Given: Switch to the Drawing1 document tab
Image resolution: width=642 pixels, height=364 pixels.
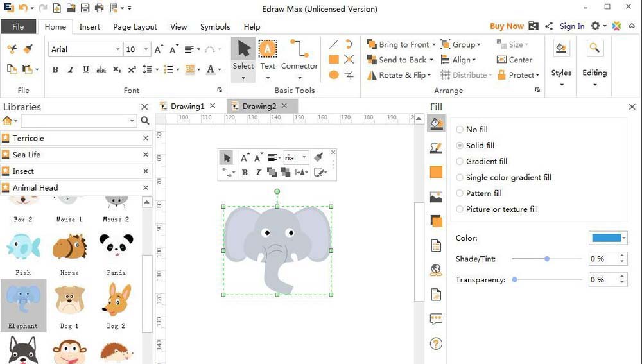Looking at the screenshot, I should coord(187,107).
